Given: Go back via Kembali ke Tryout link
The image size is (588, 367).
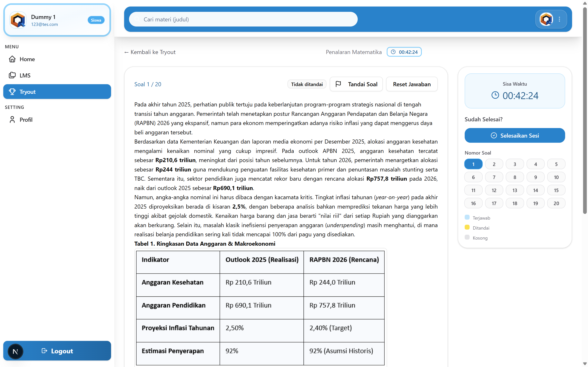Looking at the screenshot, I should [150, 52].
